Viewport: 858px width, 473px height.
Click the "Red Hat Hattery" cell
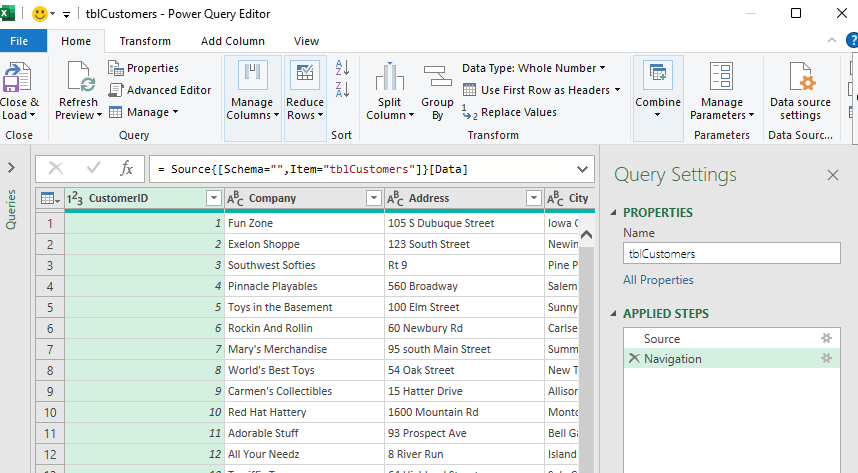click(x=305, y=412)
